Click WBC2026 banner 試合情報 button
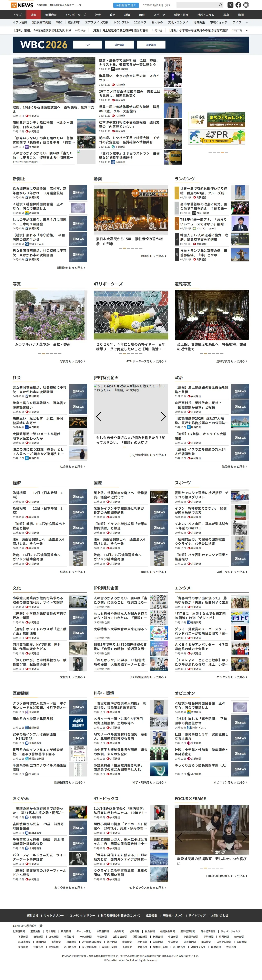 coord(119,44)
